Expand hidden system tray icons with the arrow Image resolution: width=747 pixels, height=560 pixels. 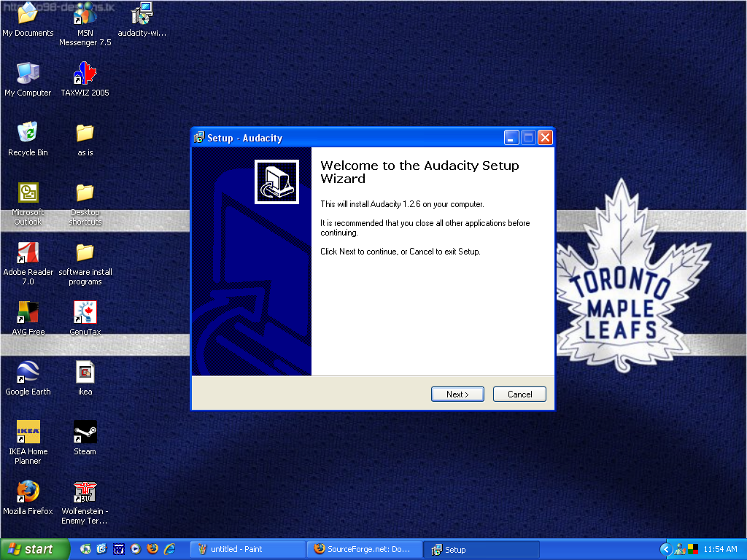pos(666,550)
